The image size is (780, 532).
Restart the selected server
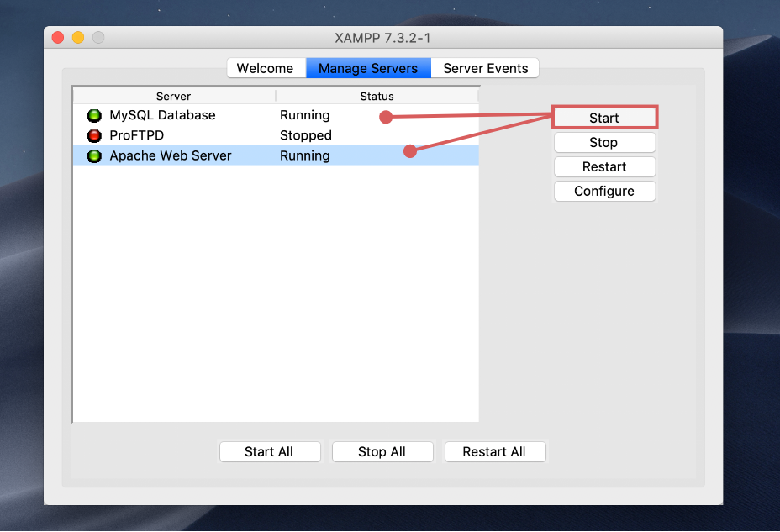[603, 166]
